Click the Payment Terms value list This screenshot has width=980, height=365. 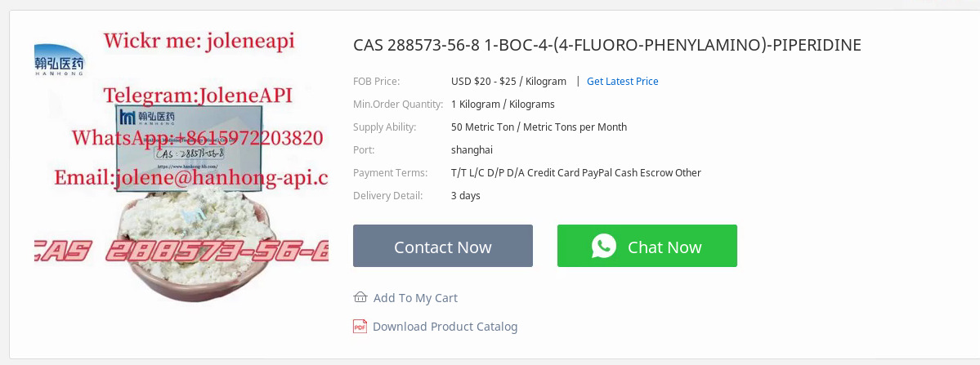coord(576,173)
